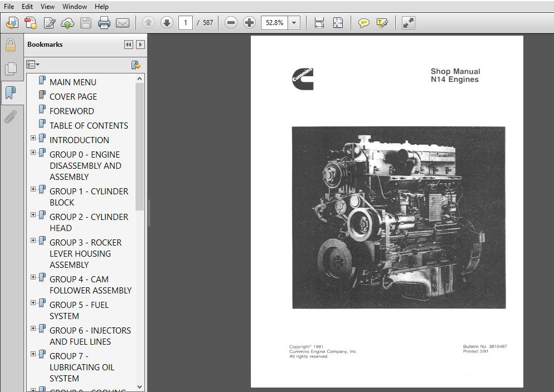Open GROUP 7 - LUBRICATING OIL SYSTEM
This screenshot has width=554, height=392.
(x=81, y=367)
